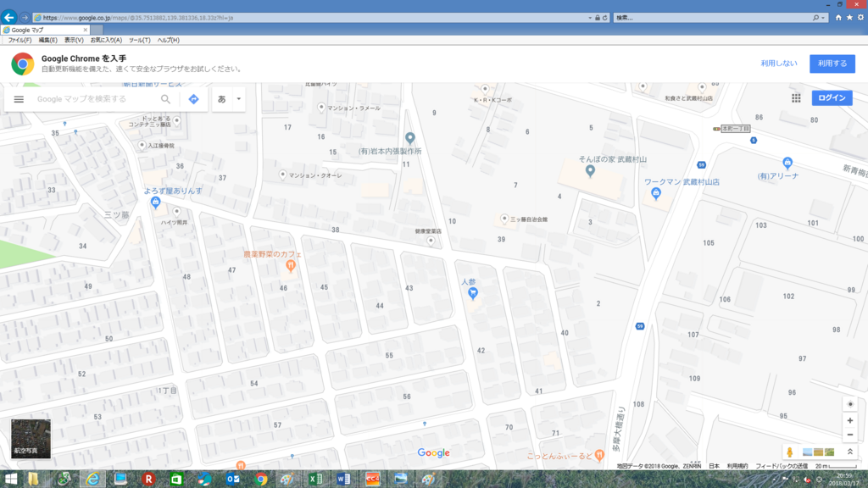Click the ワークマン 武蔵村山店 shop pin
Image resolution: width=868 pixels, height=488 pixels.
656,193
